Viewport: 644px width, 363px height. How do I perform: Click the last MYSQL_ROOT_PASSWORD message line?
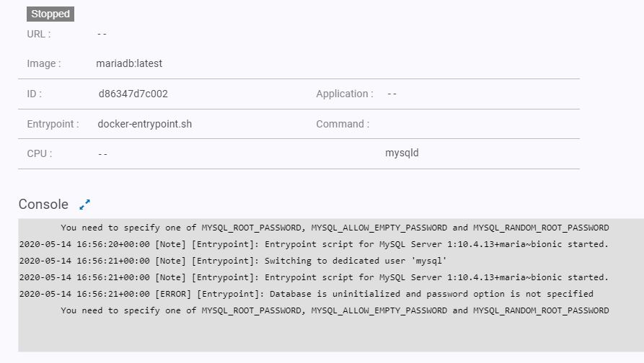[x=335, y=310]
